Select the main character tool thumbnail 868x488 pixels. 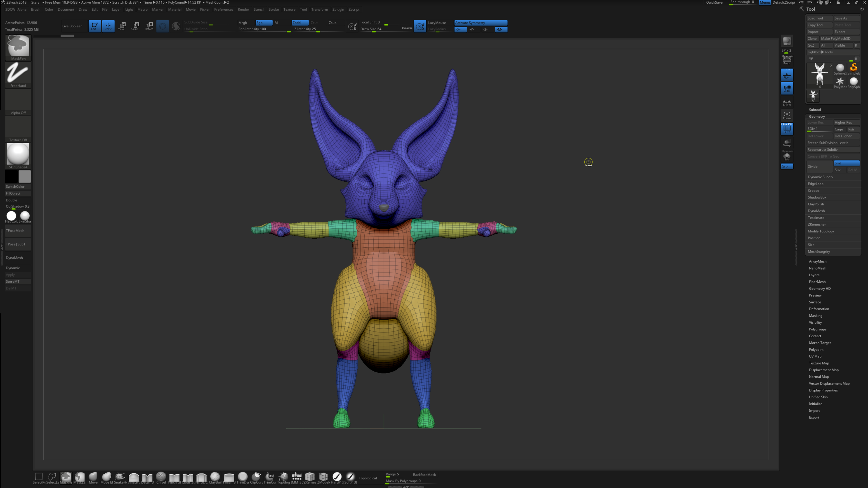coord(819,76)
